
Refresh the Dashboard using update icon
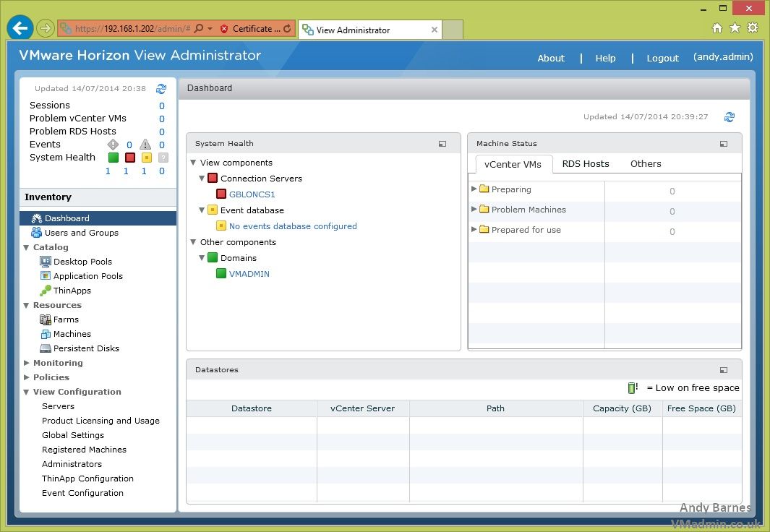[x=730, y=117]
